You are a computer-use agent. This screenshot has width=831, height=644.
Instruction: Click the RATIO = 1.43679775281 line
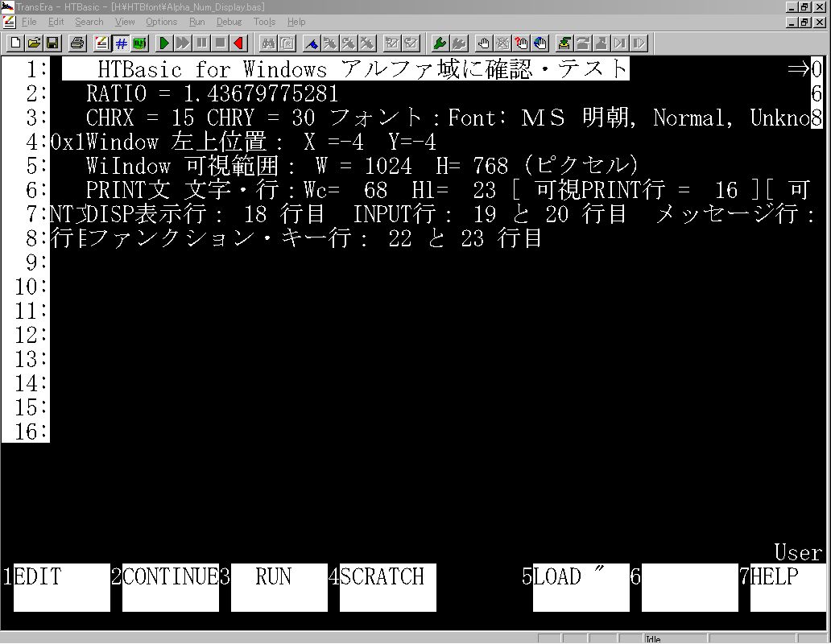tap(212, 93)
